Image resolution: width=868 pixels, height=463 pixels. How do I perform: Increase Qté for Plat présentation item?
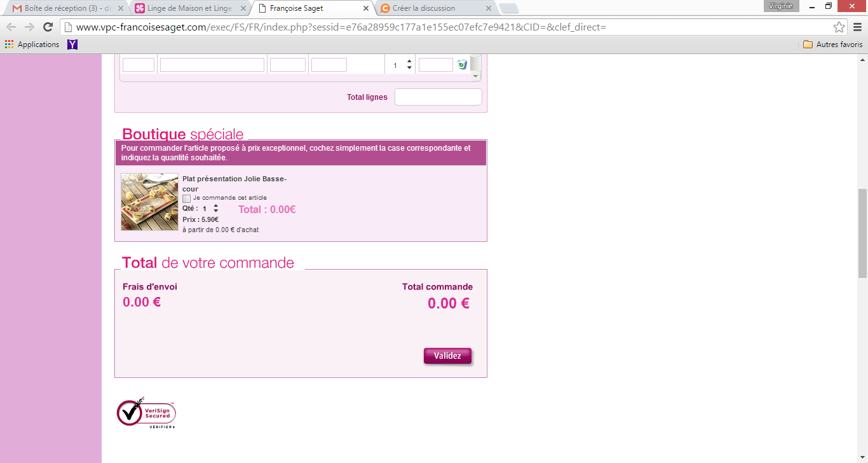click(216, 205)
